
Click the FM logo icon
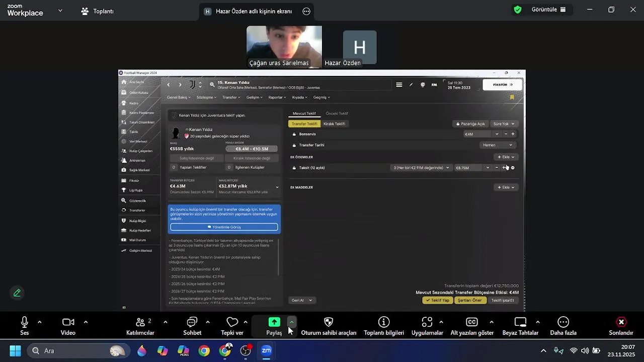point(434,84)
